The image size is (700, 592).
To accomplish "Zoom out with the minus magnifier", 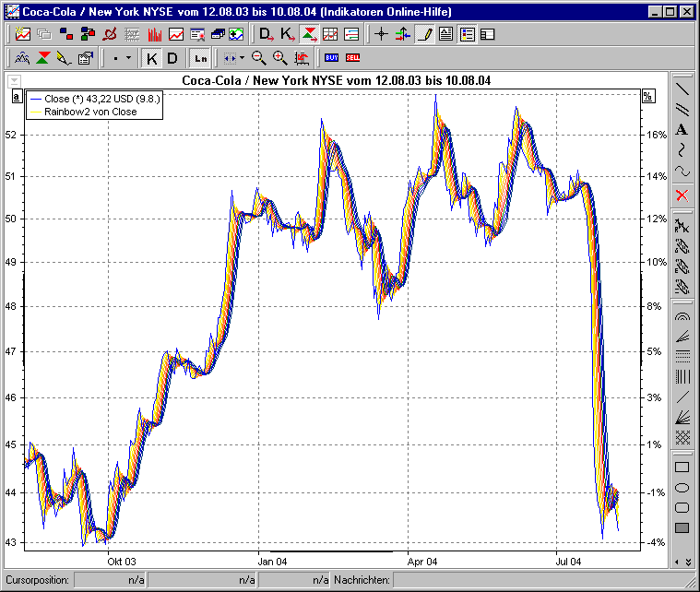I will click(259, 58).
